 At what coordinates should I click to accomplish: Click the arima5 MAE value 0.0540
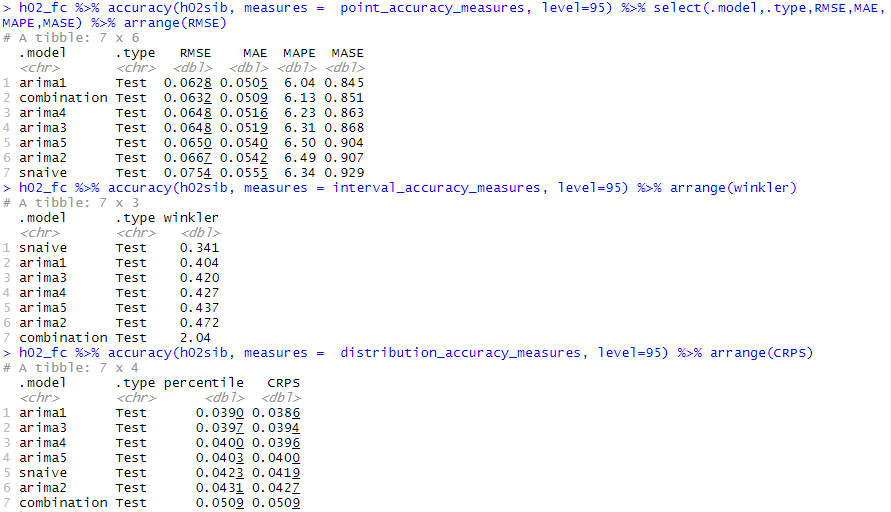point(244,143)
